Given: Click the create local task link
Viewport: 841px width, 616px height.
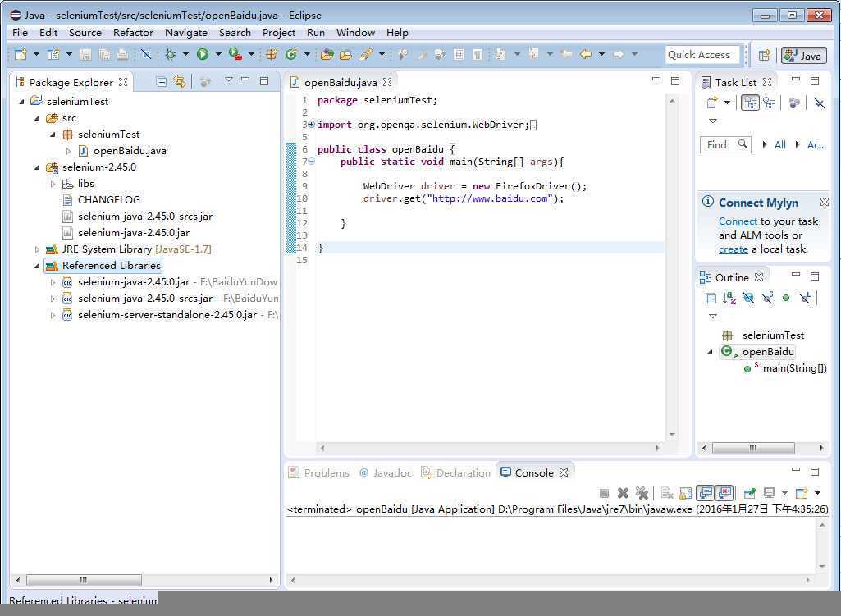Looking at the screenshot, I should point(734,249).
